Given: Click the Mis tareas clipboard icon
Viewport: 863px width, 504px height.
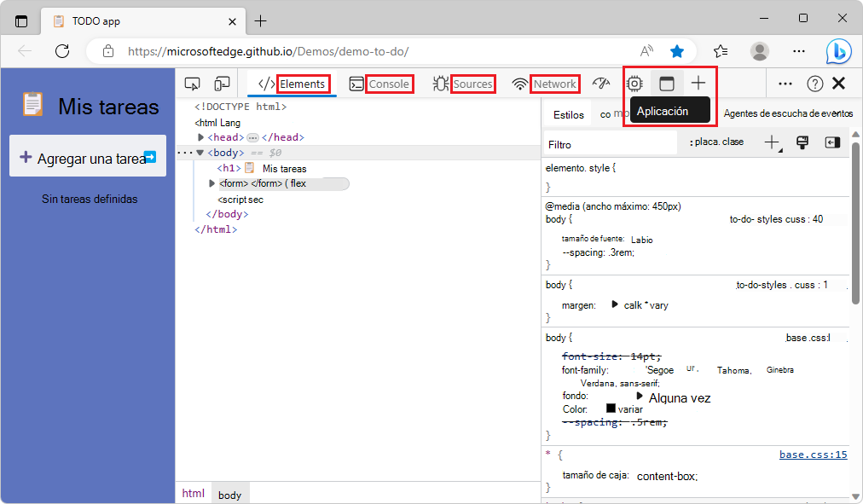Looking at the screenshot, I should coord(32,104).
